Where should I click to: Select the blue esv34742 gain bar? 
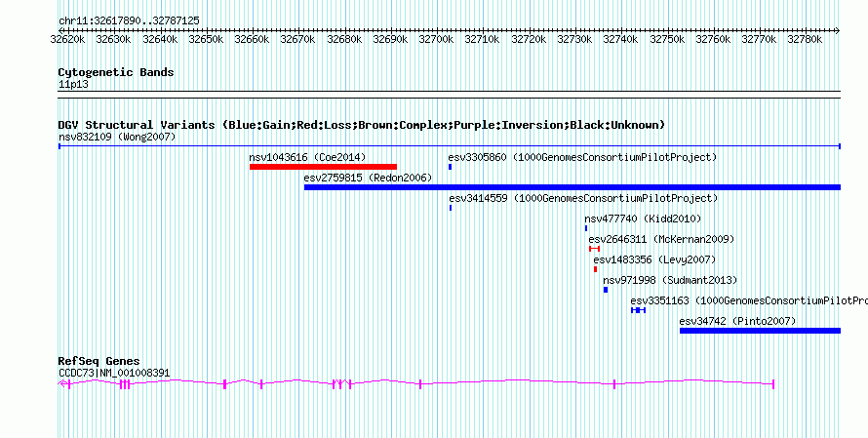click(760, 331)
